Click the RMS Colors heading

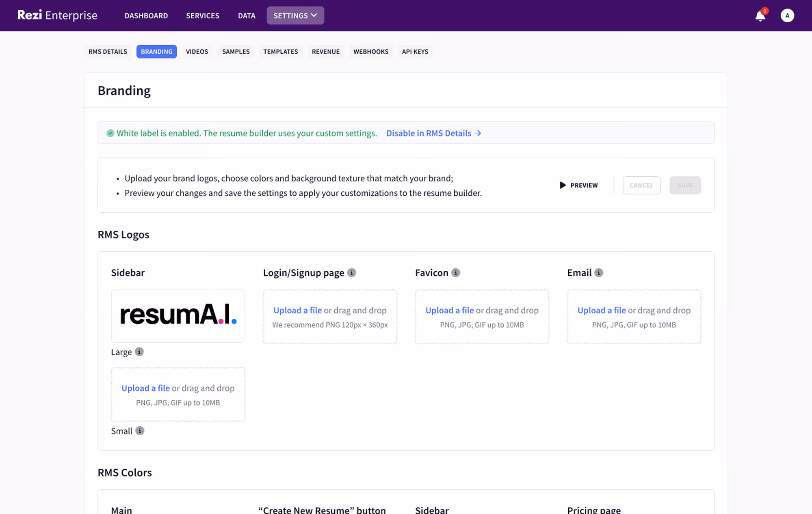tap(125, 473)
